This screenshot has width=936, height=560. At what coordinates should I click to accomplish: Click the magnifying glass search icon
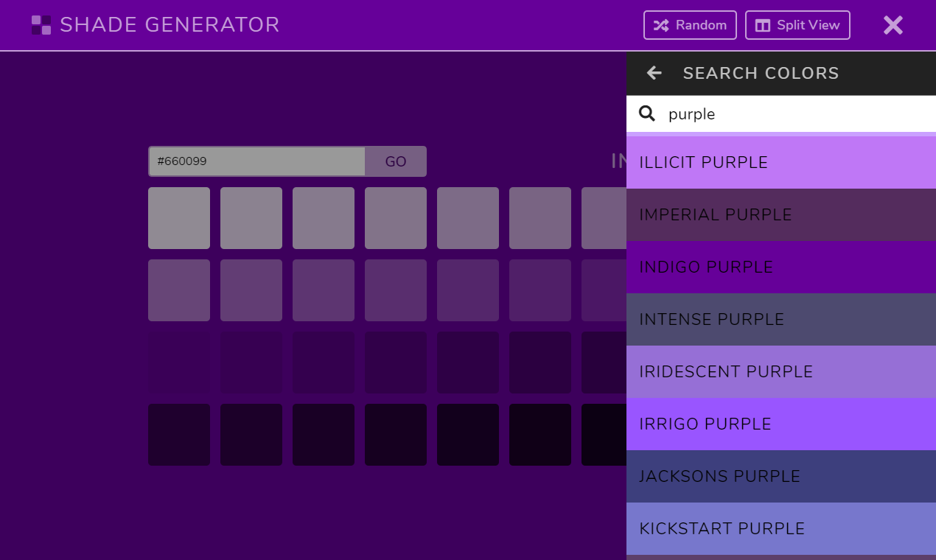(x=646, y=113)
